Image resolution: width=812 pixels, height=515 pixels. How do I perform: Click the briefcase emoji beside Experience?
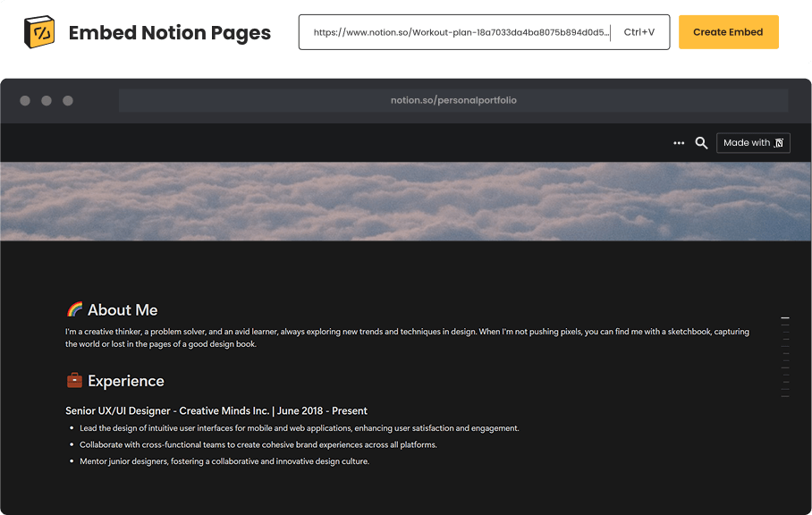click(74, 381)
